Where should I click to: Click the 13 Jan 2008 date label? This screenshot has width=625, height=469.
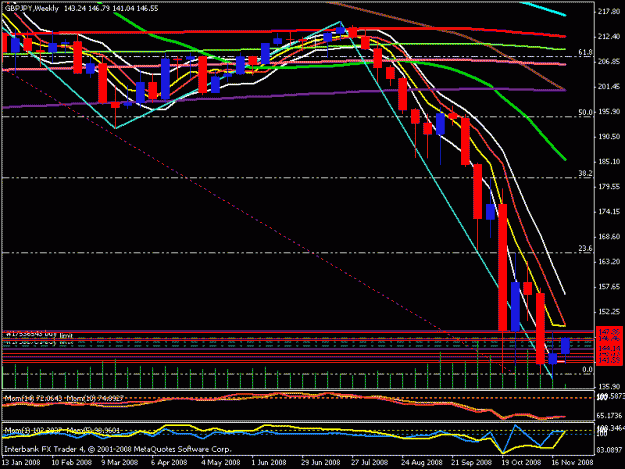point(21,462)
